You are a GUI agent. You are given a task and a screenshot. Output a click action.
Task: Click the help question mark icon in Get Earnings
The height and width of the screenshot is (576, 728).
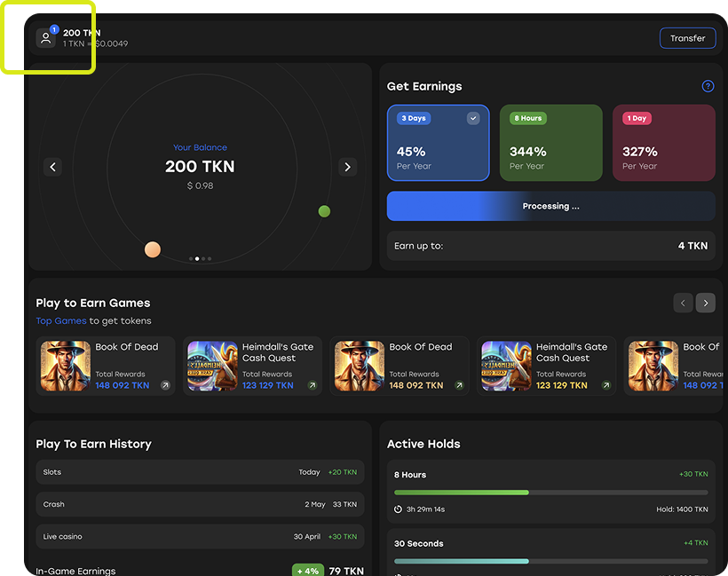(708, 86)
